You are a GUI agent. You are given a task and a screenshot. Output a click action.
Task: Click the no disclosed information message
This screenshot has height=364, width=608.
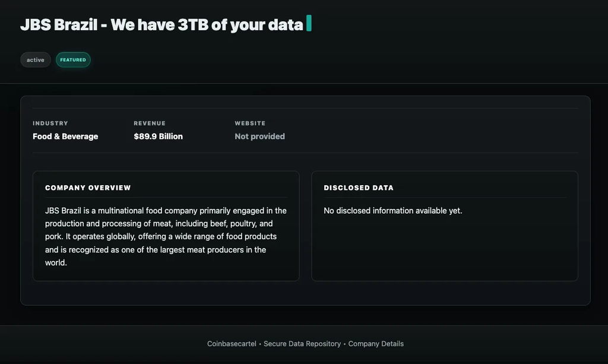392,210
